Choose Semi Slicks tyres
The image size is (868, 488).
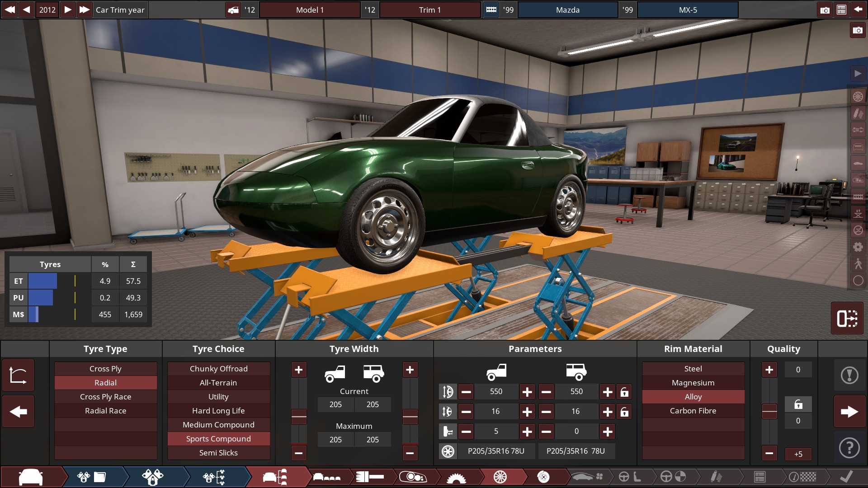point(218,453)
